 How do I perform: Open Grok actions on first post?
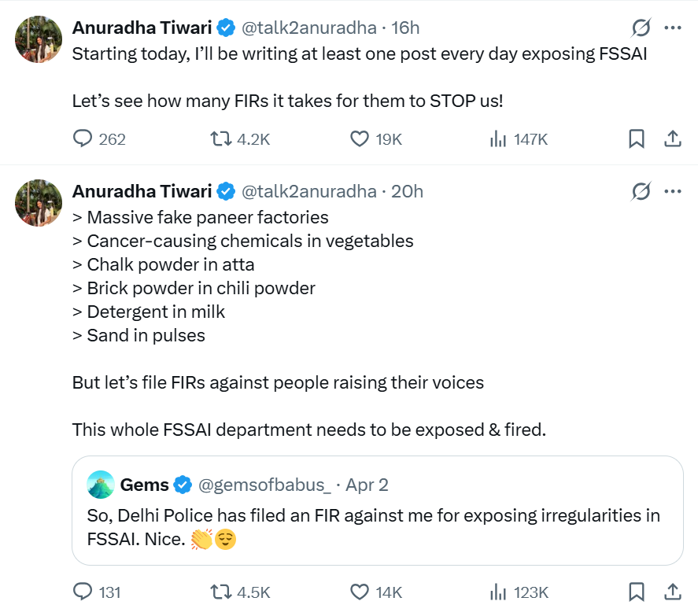[x=641, y=28]
